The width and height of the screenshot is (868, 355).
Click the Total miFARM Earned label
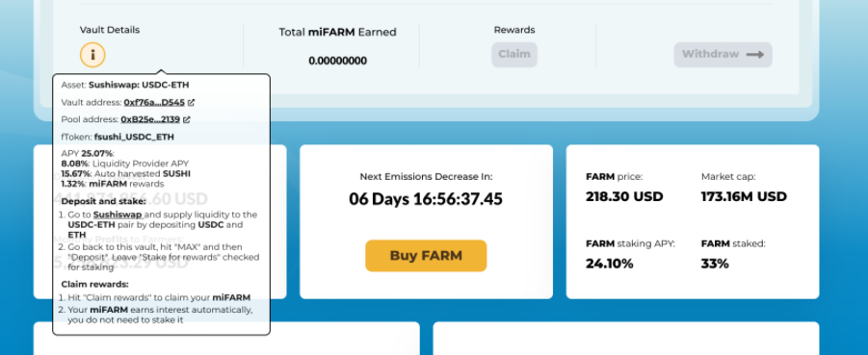point(338,32)
